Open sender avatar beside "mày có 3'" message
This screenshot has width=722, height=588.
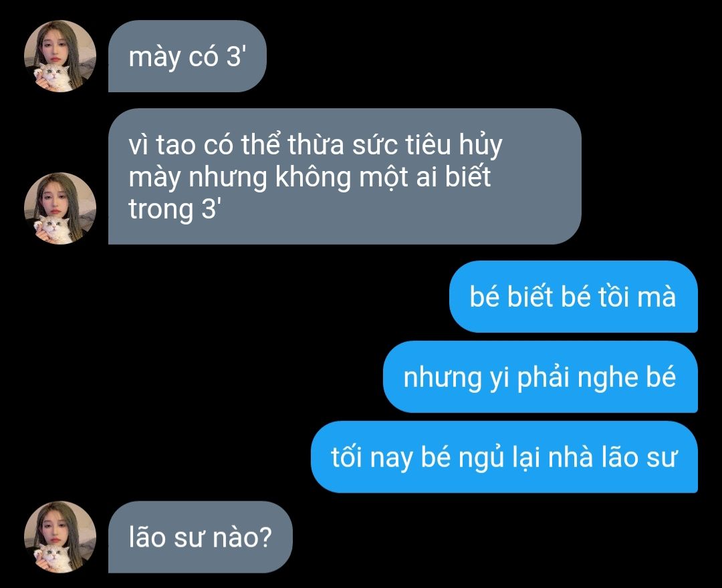60,56
